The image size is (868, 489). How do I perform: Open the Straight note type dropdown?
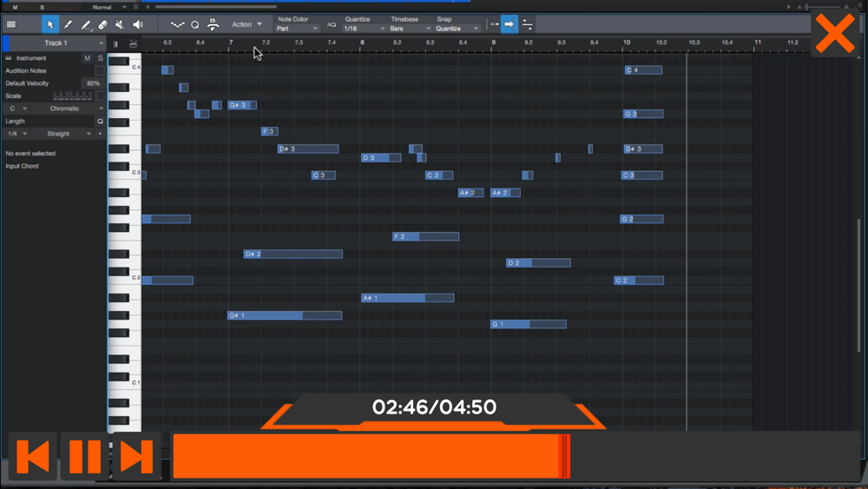(x=62, y=134)
